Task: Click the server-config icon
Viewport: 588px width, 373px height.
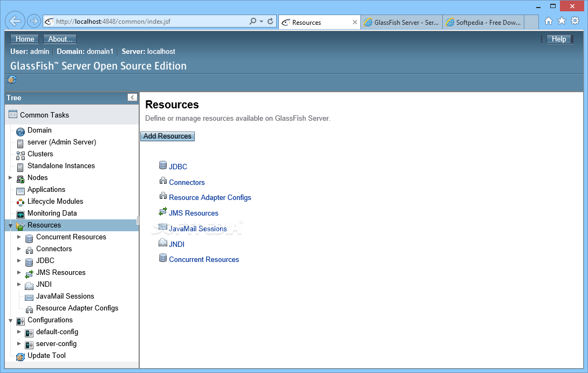Action: [x=29, y=346]
